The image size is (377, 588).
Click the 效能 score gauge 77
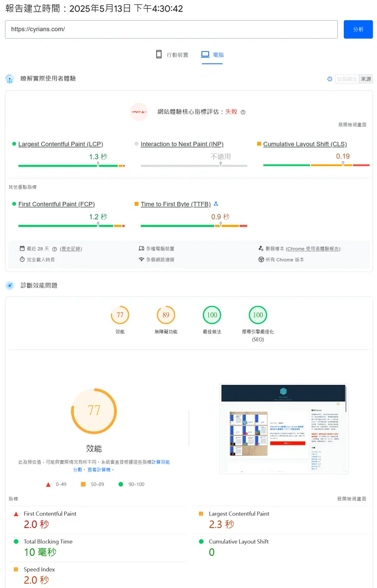[x=120, y=315]
